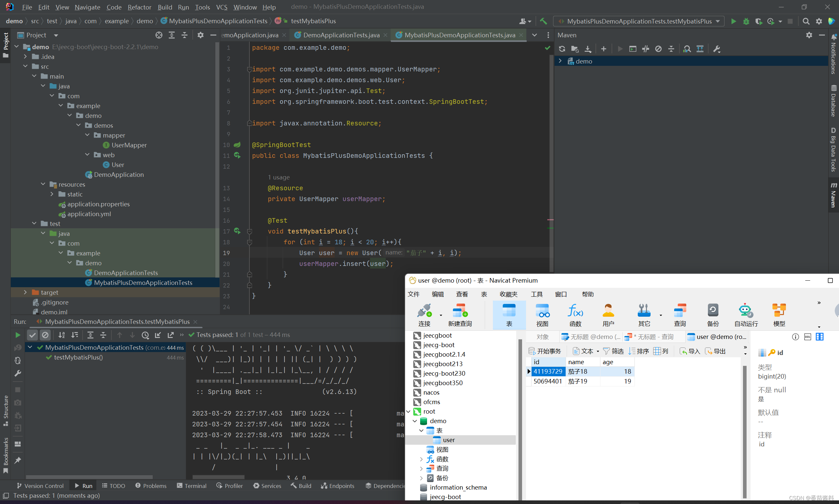Open Navicat 视图 view icon
Image resolution: width=839 pixels, height=504 pixels.
click(x=542, y=315)
